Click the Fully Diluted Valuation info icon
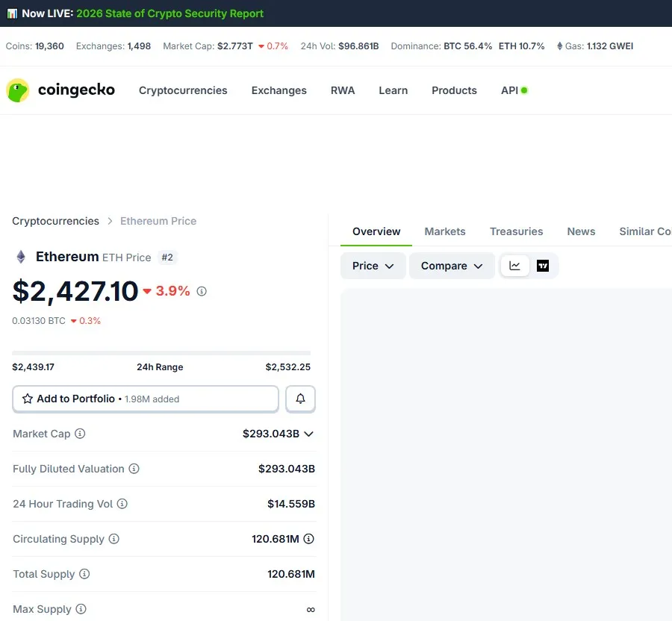This screenshot has width=672, height=621. 134,469
